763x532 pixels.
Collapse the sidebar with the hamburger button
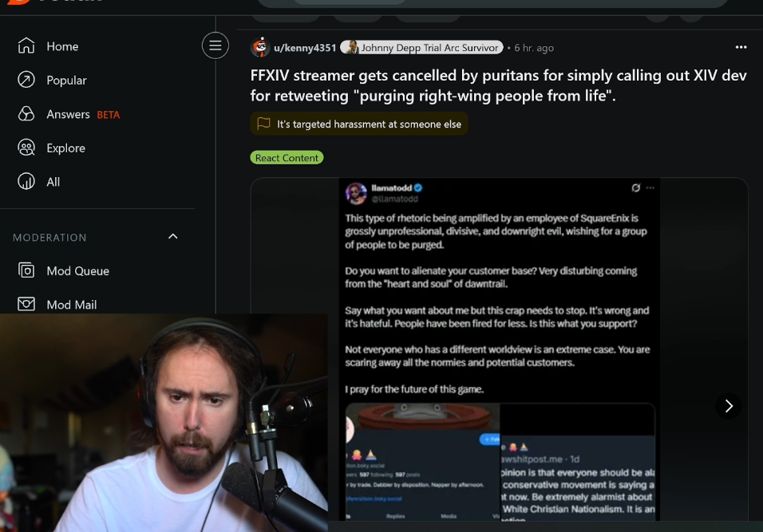click(215, 45)
